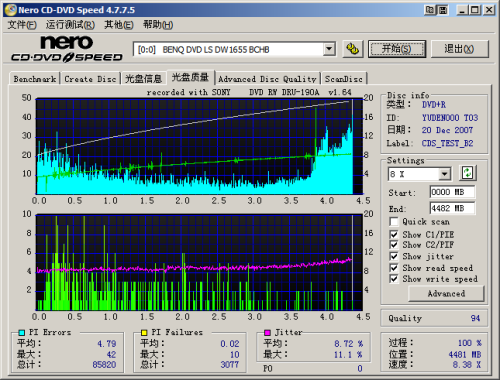This screenshot has height=380, width=500.
Task: Click the PI Errors graph in the upper chart
Action: pos(199,146)
